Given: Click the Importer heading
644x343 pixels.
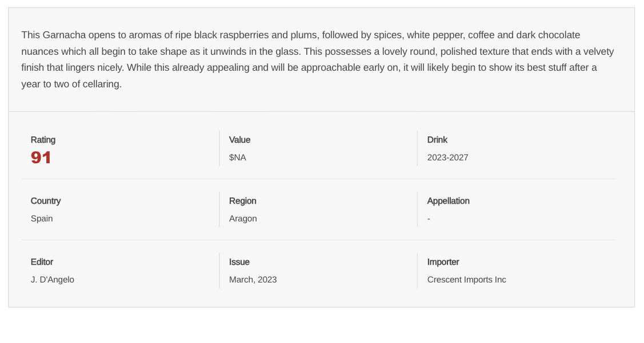Looking at the screenshot, I should pos(443,262).
